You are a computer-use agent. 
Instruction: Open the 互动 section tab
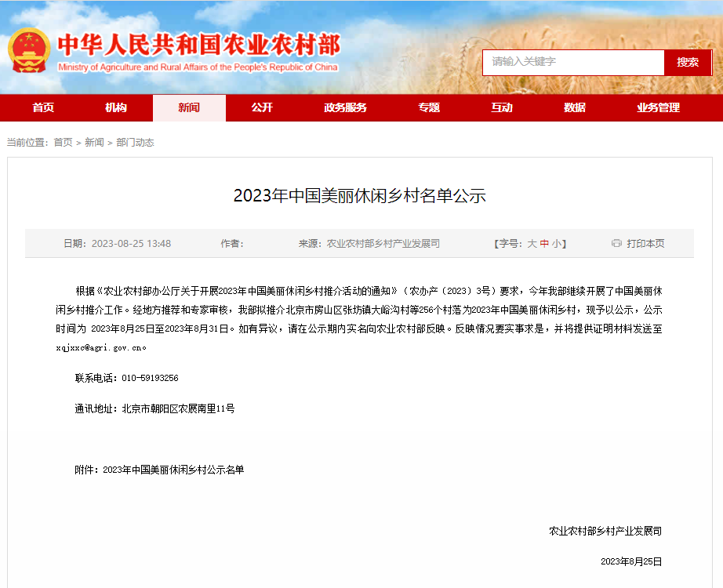[501, 107]
